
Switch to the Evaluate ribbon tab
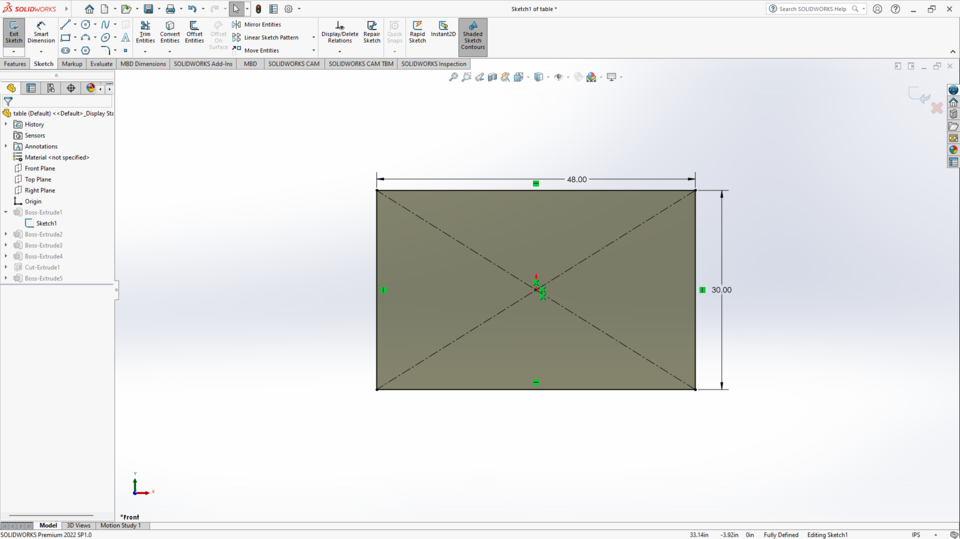[x=101, y=64]
